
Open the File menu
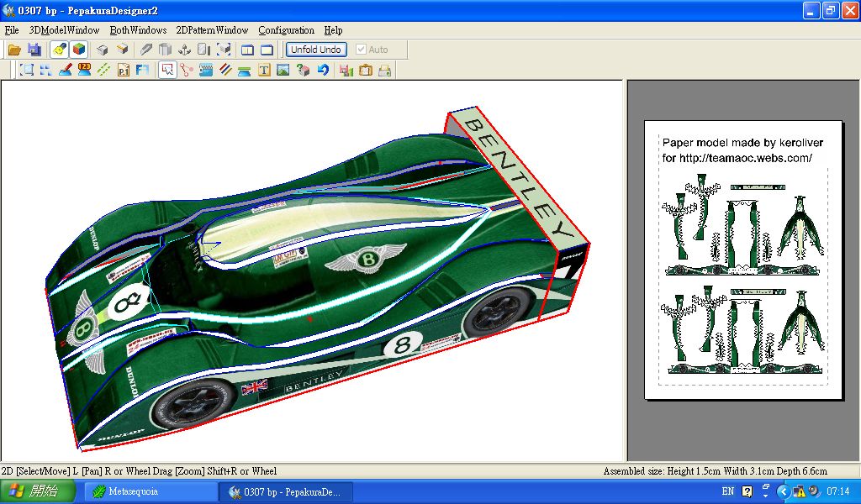point(12,30)
